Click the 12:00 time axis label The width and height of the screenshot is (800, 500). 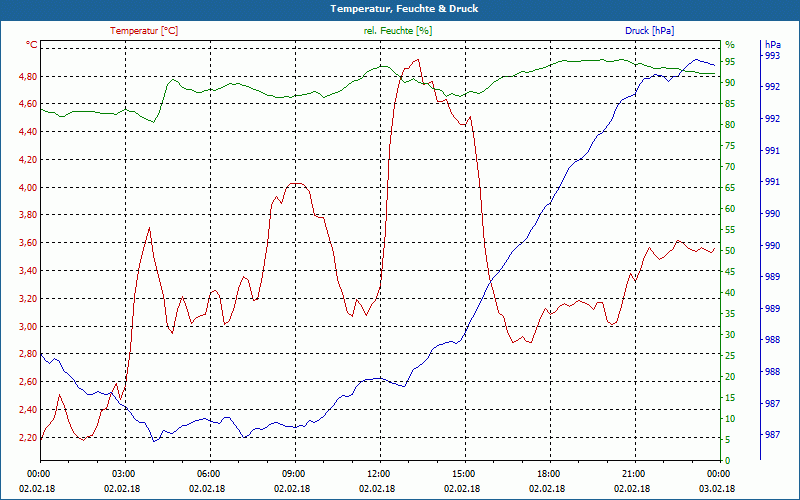(x=380, y=474)
